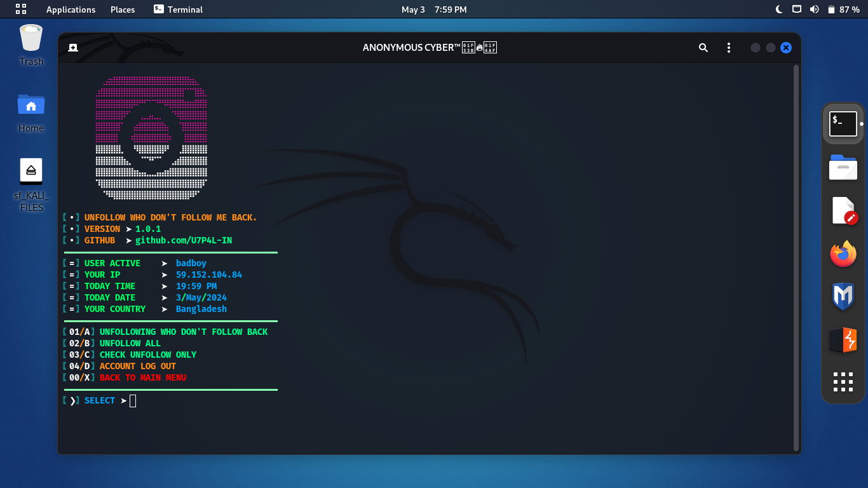Click the battery 87 % indicator

[843, 10]
